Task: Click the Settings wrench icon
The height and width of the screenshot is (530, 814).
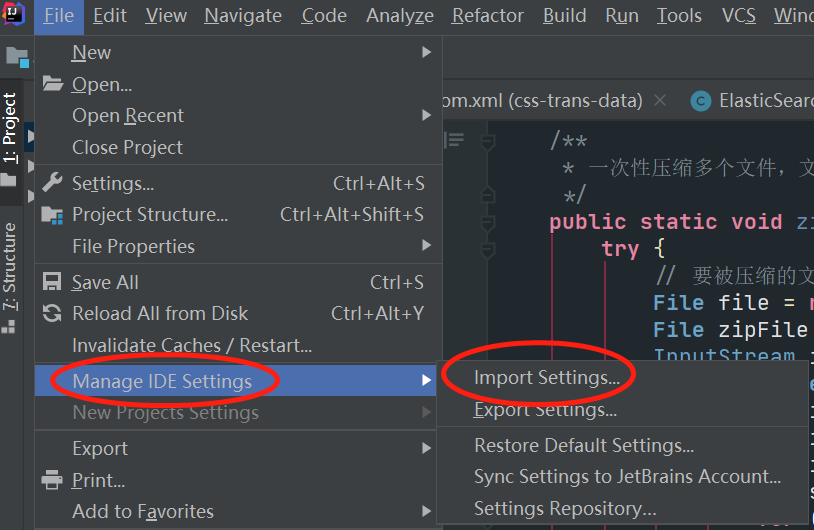Action: coord(53,183)
